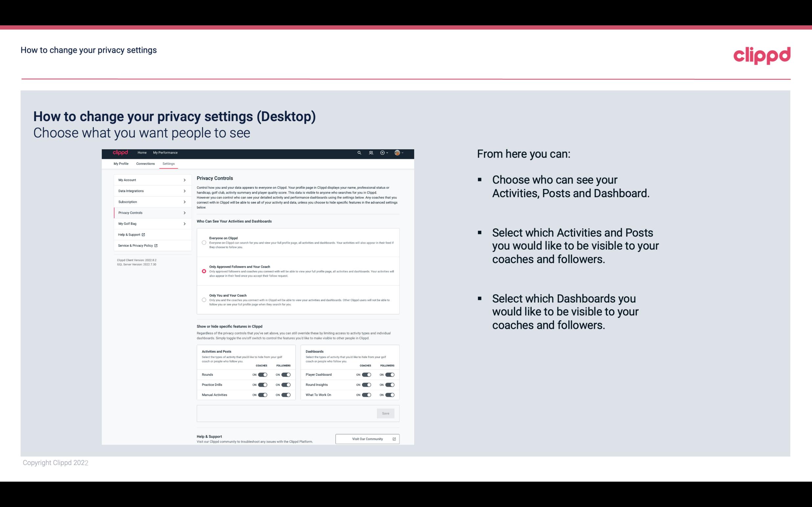Click the My Performance navigation icon
812x507 pixels.
[x=166, y=153]
